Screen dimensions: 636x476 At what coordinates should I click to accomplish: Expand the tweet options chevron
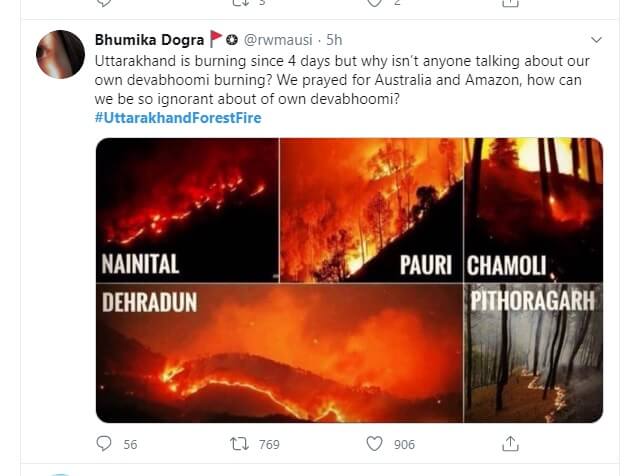tap(597, 40)
